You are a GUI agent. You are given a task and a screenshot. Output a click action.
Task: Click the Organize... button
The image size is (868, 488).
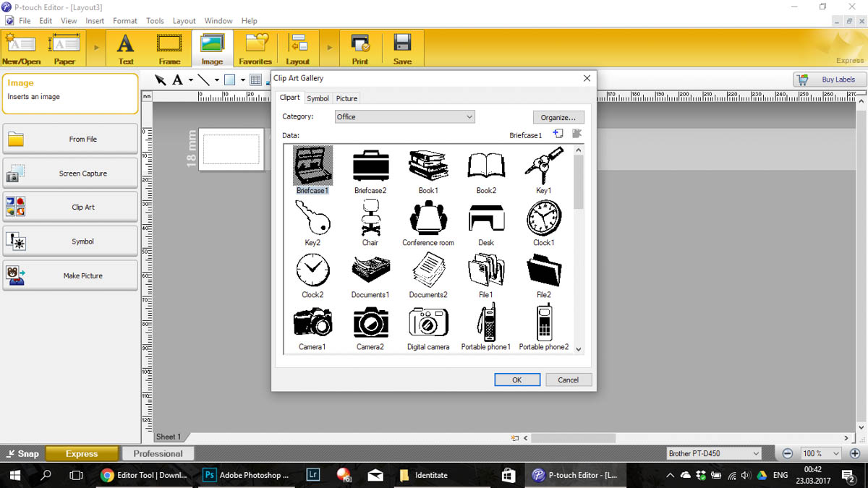[x=558, y=117]
